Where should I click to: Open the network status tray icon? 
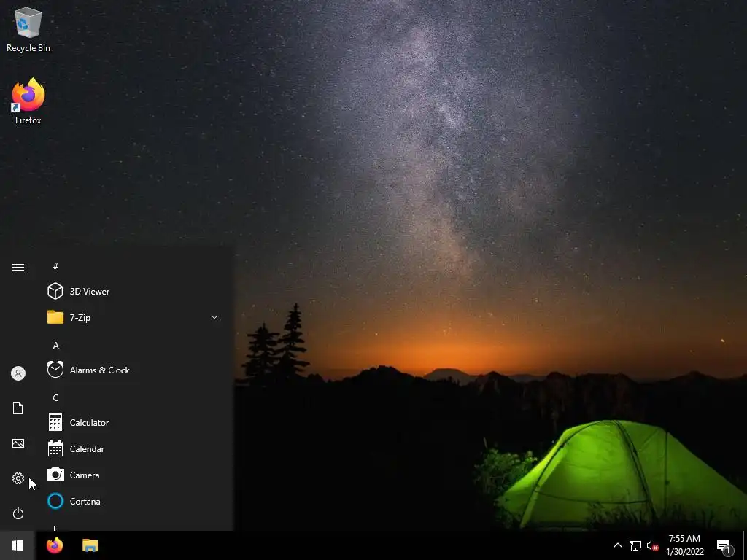click(635, 545)
